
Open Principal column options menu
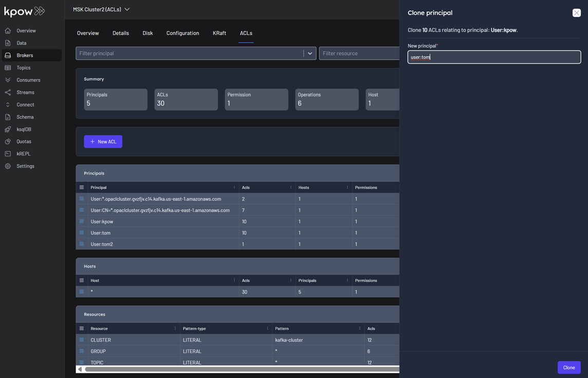[234, 187]
